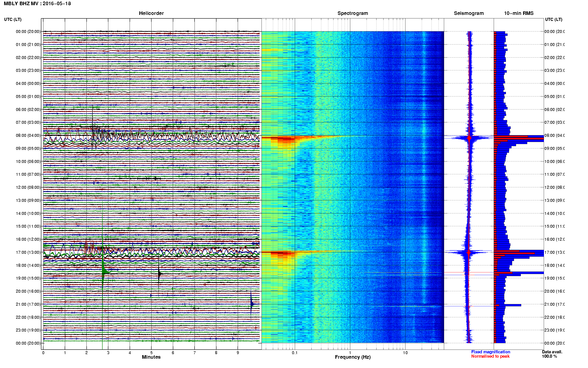Click the left '19:00 (15:00)' time label
Viewport: 588px width, 368px height.
[x=28, y=278]
